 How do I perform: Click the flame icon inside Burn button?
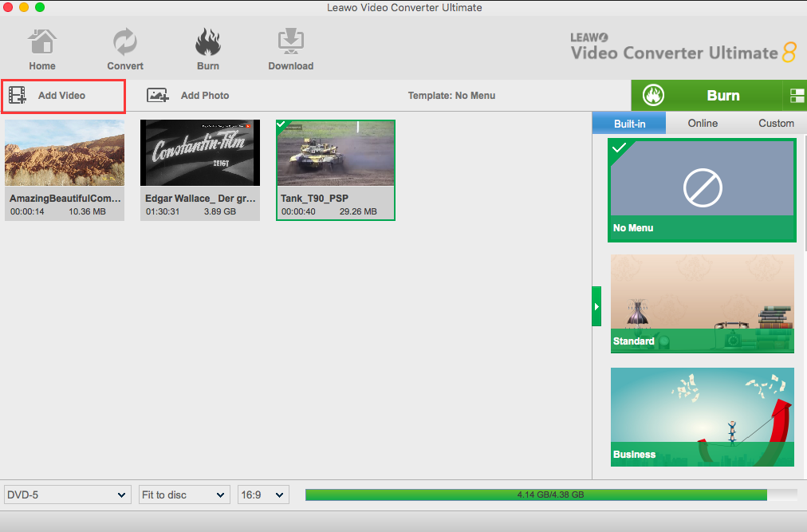click(x=653, y=95)
